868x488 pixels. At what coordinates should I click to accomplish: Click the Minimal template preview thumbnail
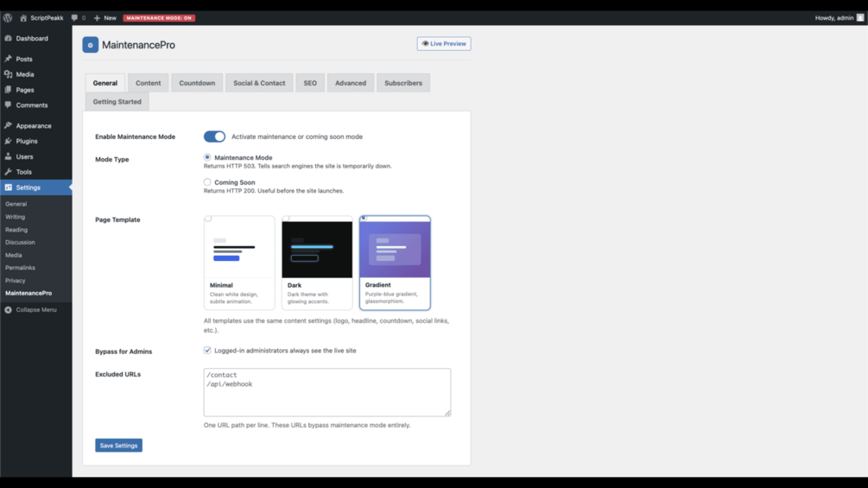click(x=239, y=250)
